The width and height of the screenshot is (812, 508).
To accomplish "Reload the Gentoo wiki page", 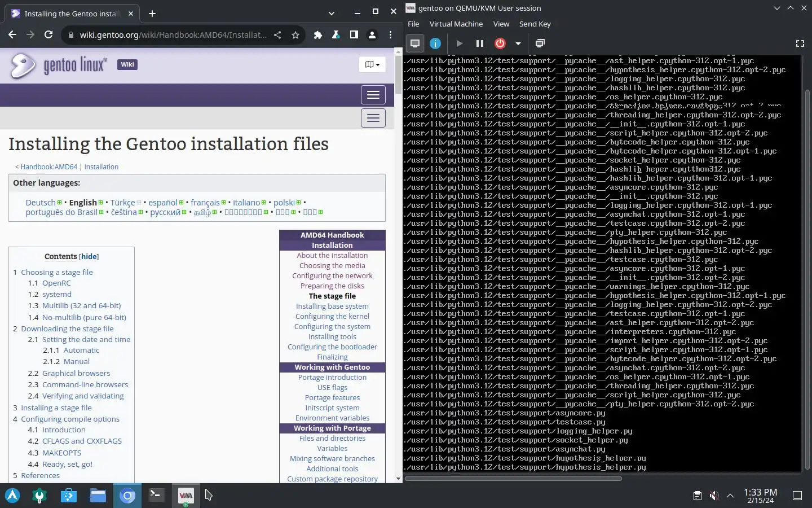I will point(48,34).
